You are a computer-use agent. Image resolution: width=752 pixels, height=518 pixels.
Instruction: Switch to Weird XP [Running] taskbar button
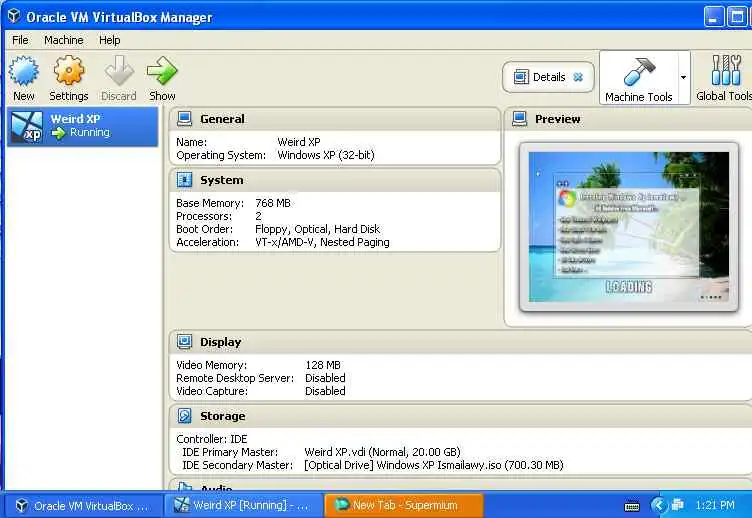click(244, 506)
